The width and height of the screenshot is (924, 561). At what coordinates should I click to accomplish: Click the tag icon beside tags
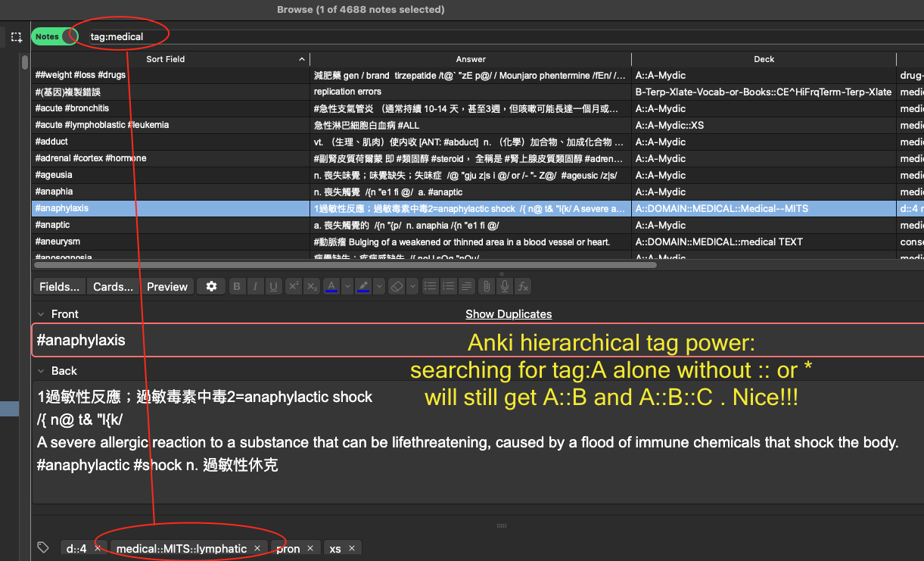(x=44, y=547)
